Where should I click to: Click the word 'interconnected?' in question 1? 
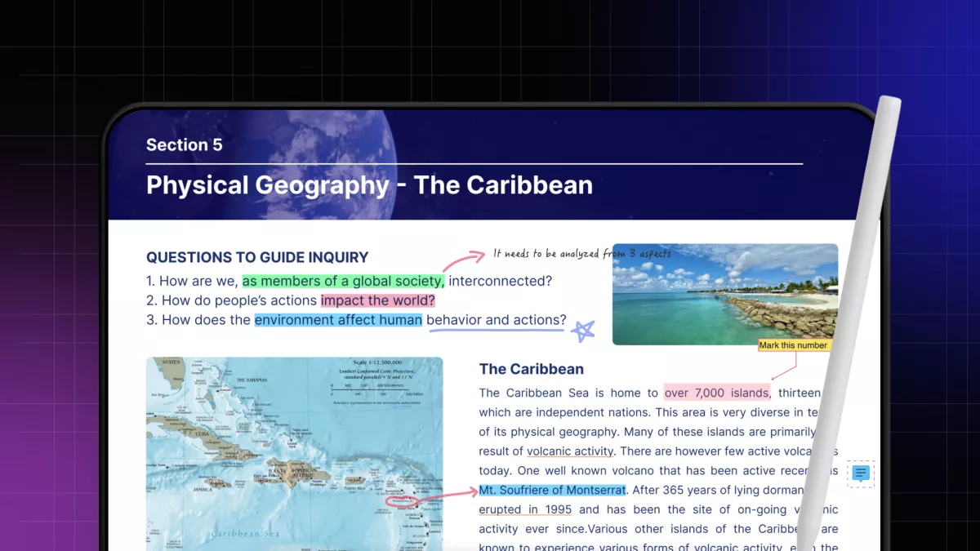pyautogui.click(x=501, y=281)
